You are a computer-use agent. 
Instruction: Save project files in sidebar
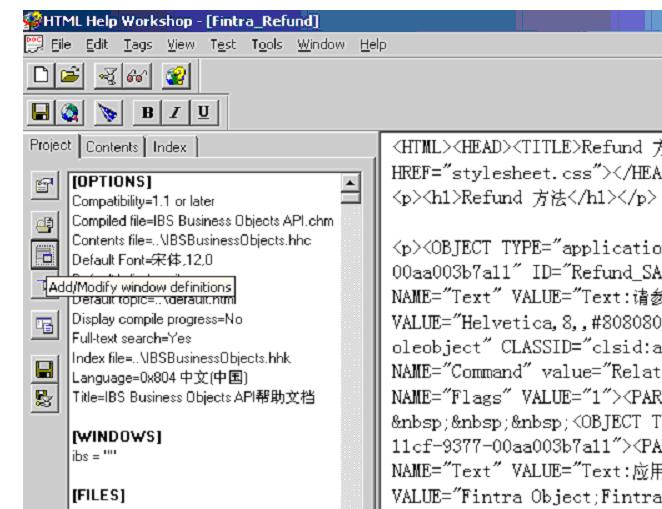[45, 369]
